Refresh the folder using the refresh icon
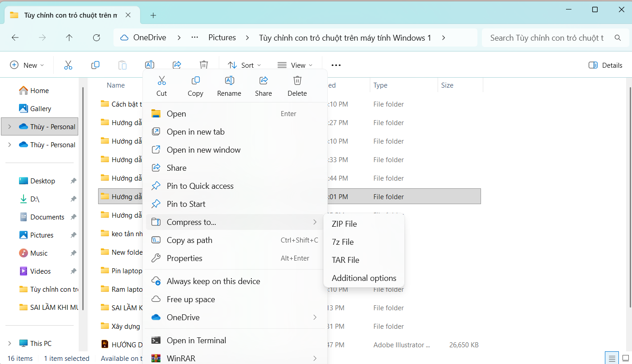Image resolution: width=632 pixels, height=364 pixels. click(x=96, y=38)
